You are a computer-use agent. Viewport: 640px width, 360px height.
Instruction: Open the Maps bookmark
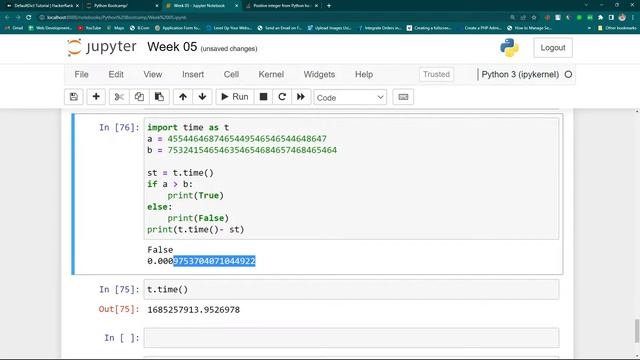[x=116, y=28]
